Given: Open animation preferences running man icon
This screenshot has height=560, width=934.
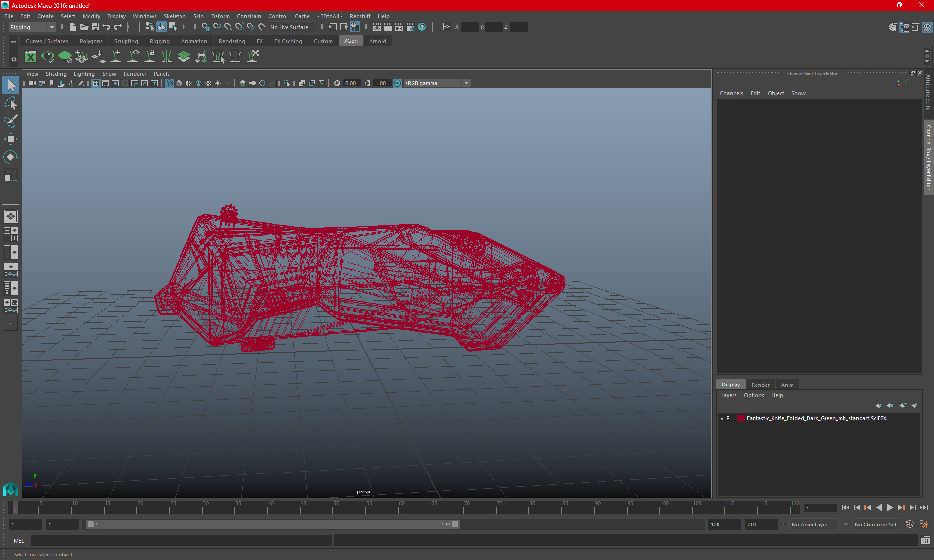Looking at the screenshot, I should point(924,525).
